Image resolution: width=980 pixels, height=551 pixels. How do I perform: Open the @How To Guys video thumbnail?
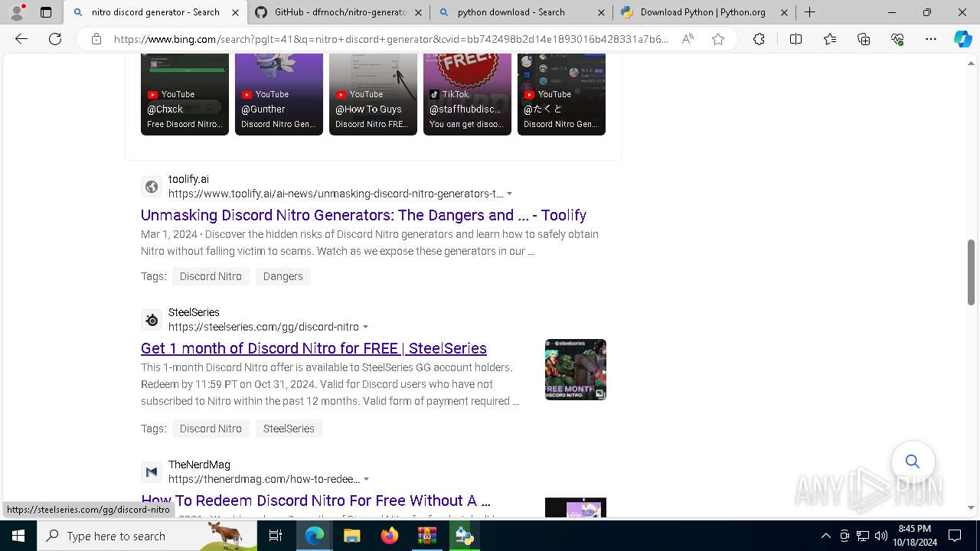coord(373,94)
